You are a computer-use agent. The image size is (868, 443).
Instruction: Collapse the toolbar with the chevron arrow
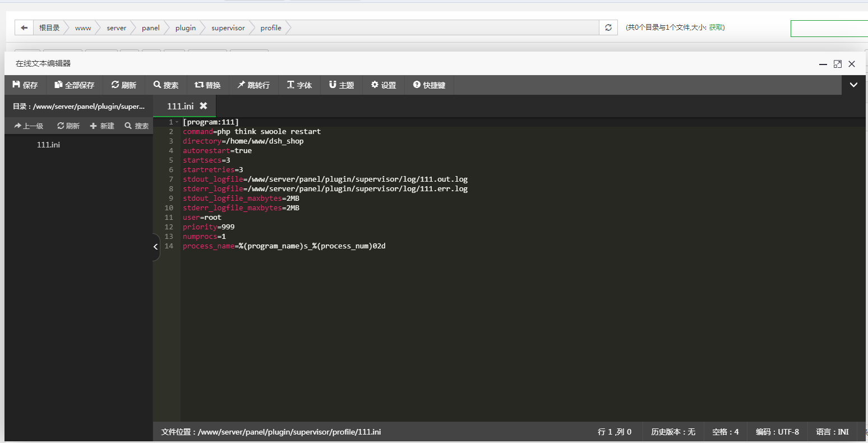(853, 85)
